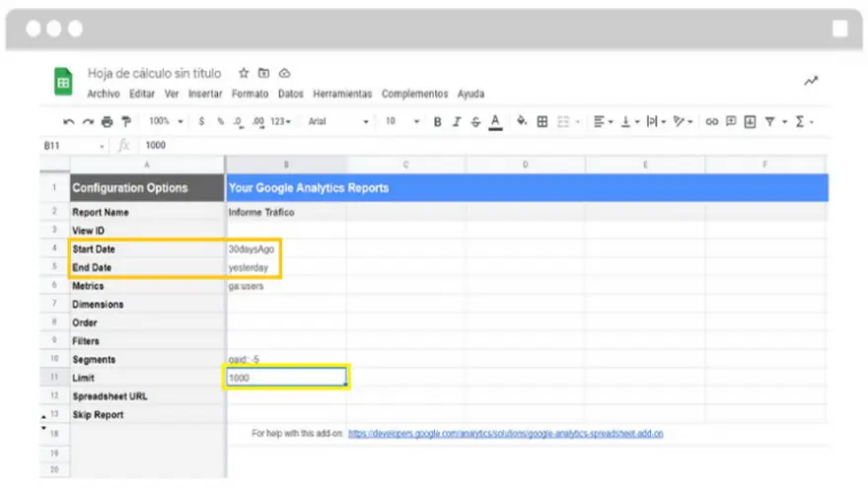
Task: Click the filter funnel icon
Action: point(770,121)
